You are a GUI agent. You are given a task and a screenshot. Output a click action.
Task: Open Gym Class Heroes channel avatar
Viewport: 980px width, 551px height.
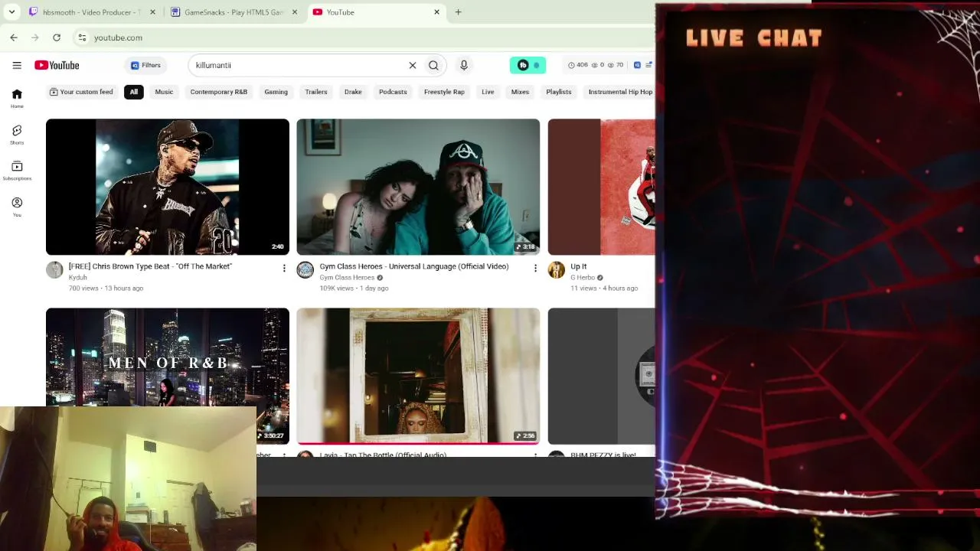coord(305,269)
